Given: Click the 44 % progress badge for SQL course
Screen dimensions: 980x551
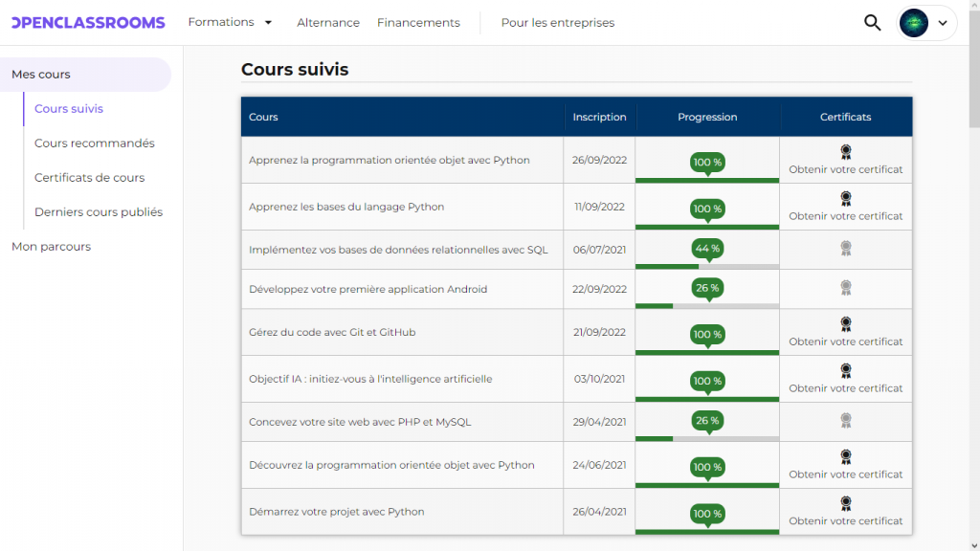Looking at the screenshot, I should tap(707, 249).
